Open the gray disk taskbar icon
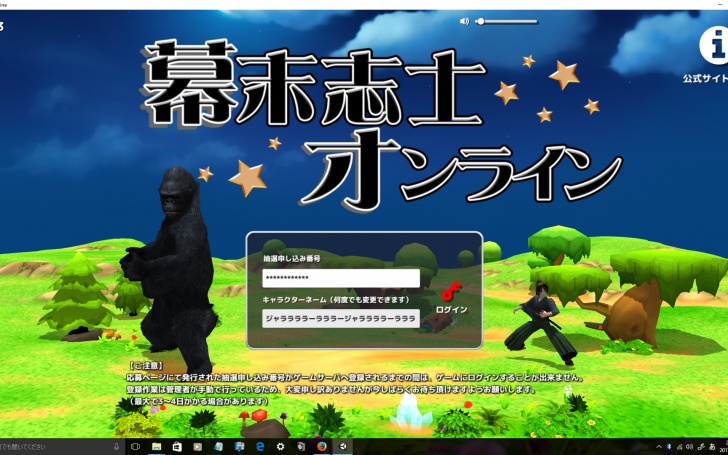Viewport: 728px width, 455px height. (301, 447)
